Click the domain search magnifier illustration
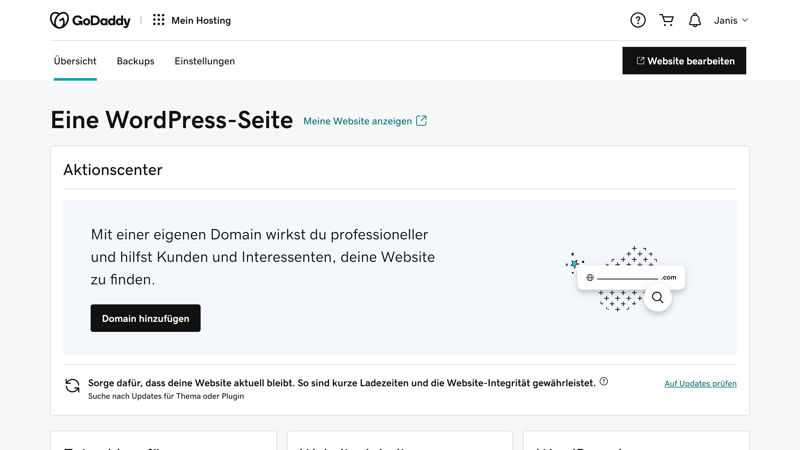Image resolution: width=800 pixels, height=450 pixels. click(658, 297)
